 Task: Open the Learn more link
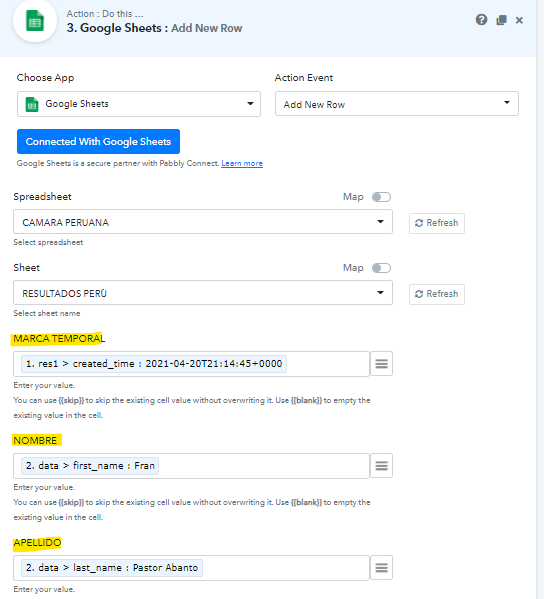[x=242, y=164]
